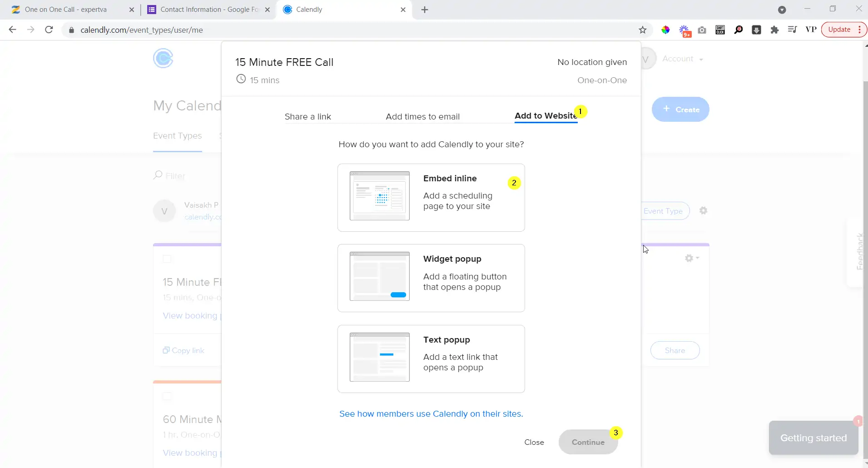Image resolution: width=868 pixels, height=468 pixels.
Task: Click the Continue button
Action: coord(588,442)
